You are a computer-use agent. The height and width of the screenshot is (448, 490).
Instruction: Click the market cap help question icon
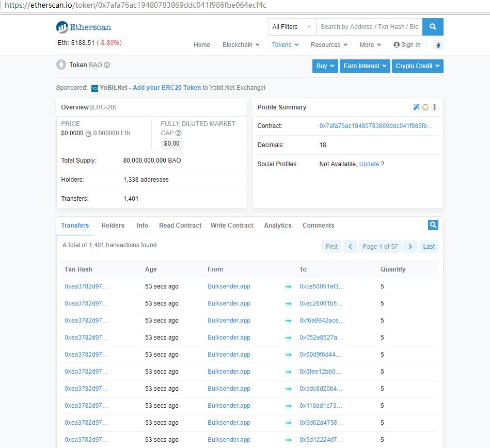click(x=179, y=133)
